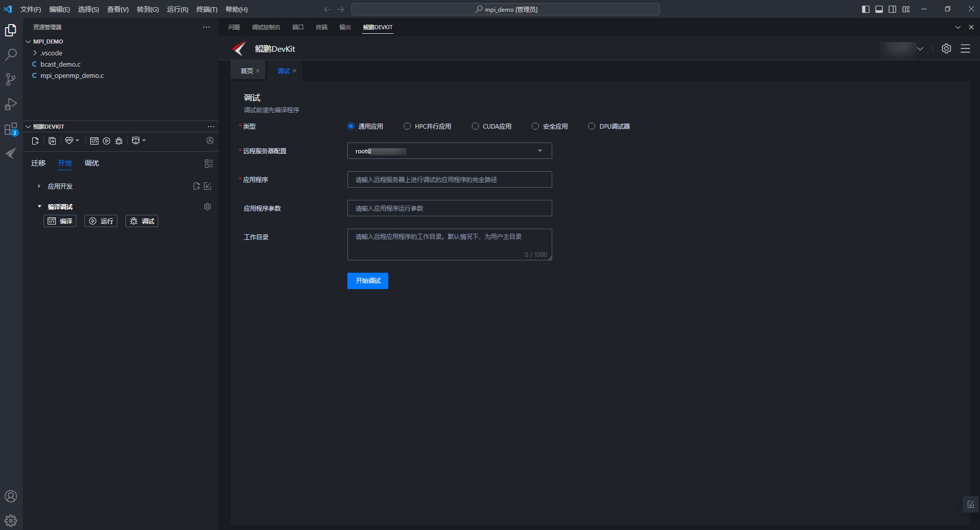Select the 通用应用 radio button

(x=351, y=126)
